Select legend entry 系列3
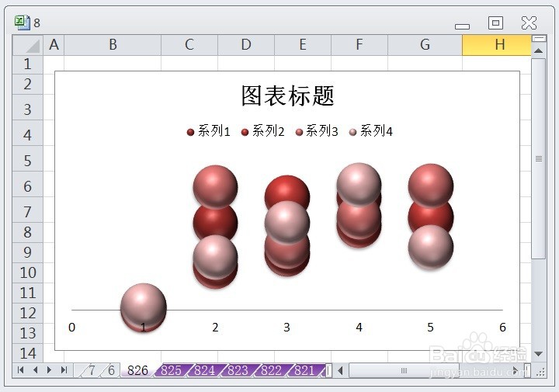559x392 pixels. [x=317, y=131]
